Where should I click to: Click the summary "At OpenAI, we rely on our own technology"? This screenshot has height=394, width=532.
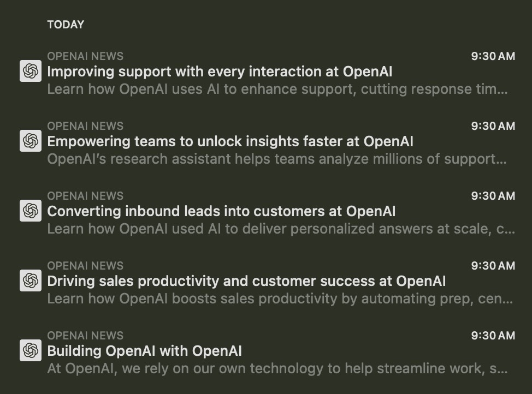(x=277, y=368)
